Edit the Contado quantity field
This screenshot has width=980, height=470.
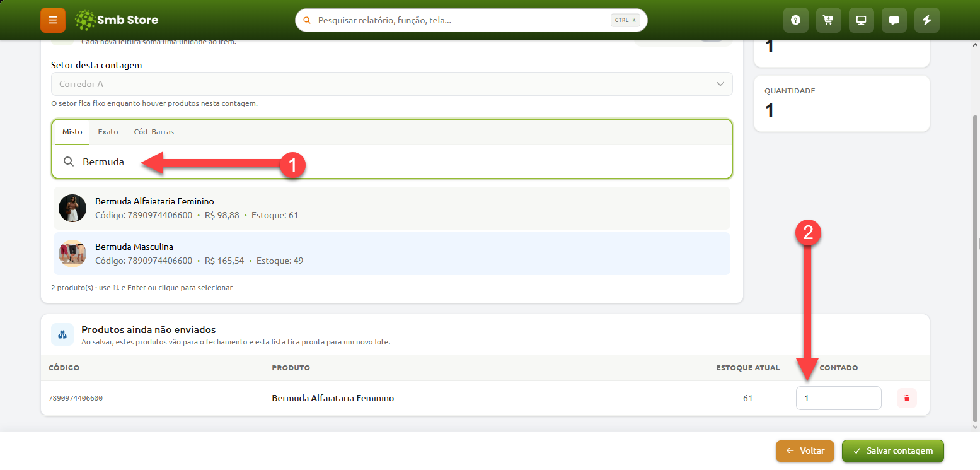point(838,398)
